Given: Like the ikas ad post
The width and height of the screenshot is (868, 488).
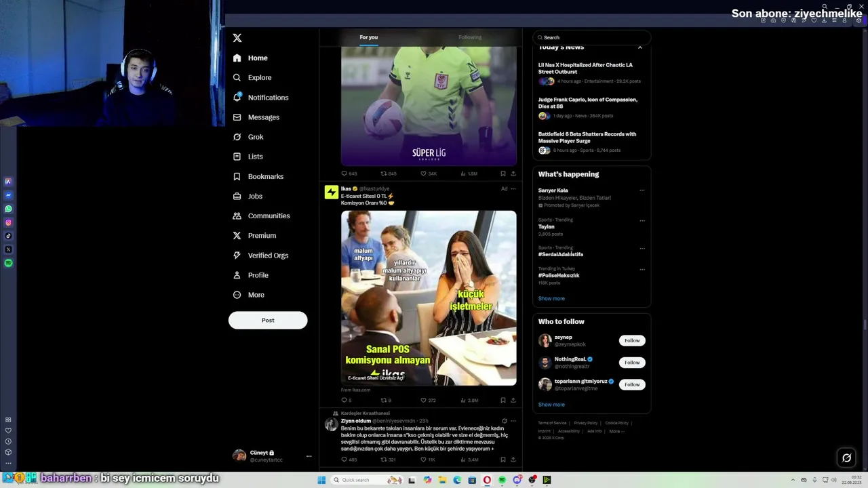Looking at the screenshot, I should 424,400.
